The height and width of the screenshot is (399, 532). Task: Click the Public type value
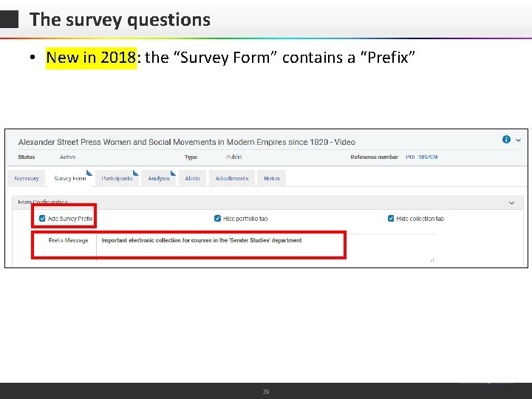pos(233,157)
